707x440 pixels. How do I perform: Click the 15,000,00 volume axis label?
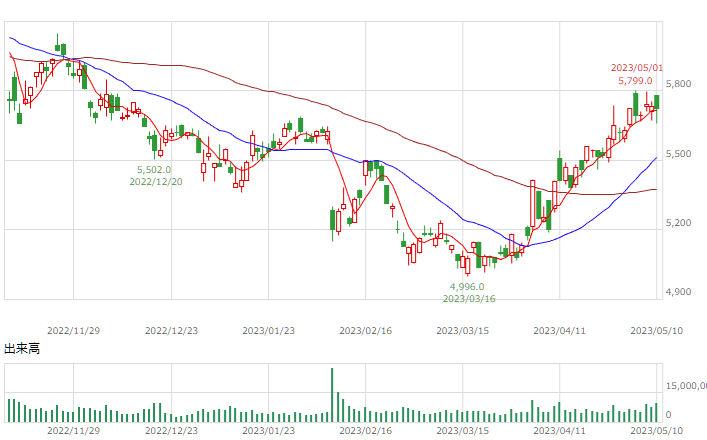[x=686, y=386]
